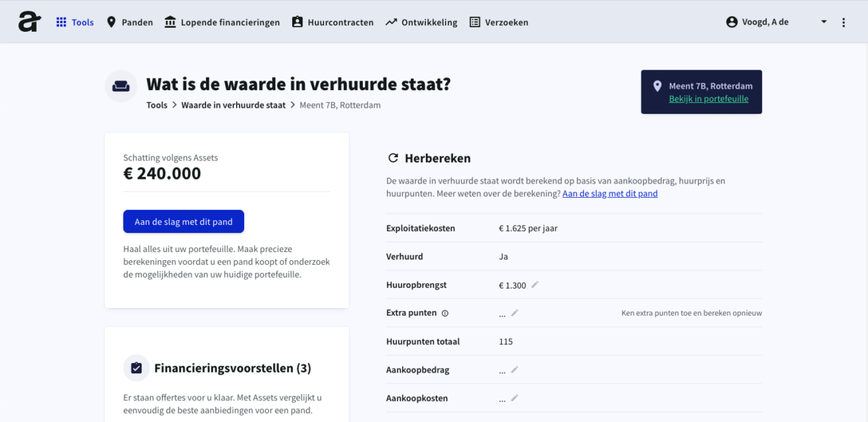Click the user avatar icon
Screen dimensions: 868x422
[731, 21]
